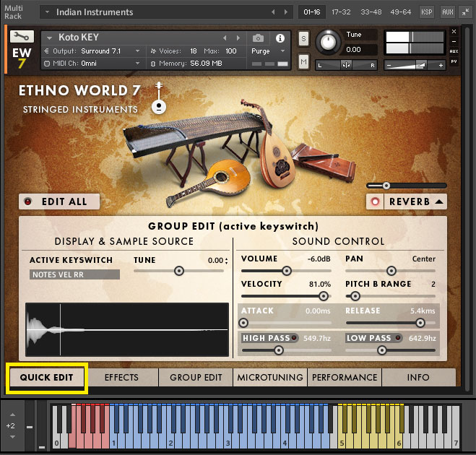The height and width of the screenshot is (455, 476).
Task: Click the header volume slider
Action: tap(415, 65)
